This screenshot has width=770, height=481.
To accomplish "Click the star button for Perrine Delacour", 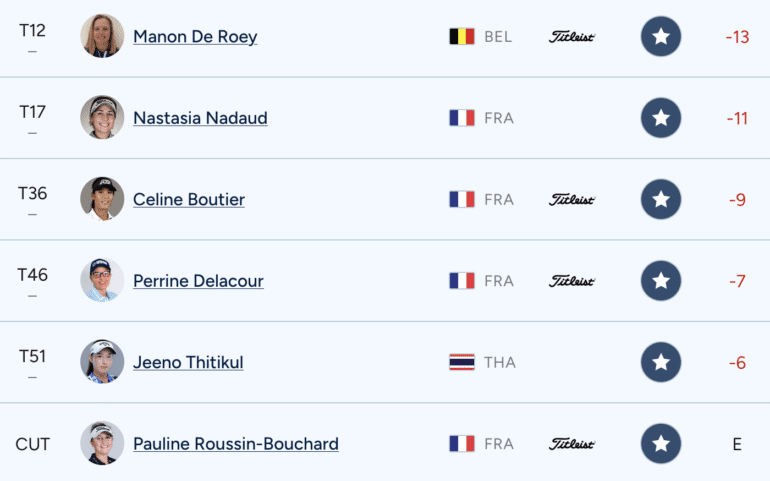I will pos(660,281).
